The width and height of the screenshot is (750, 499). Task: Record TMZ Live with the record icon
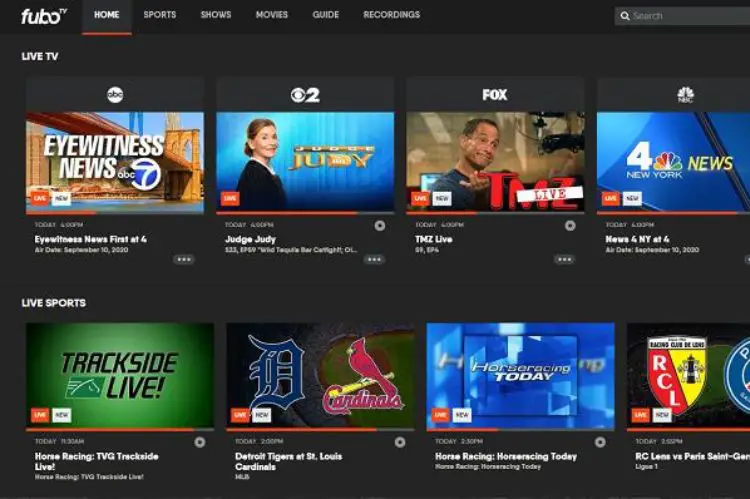pos(570,225)
